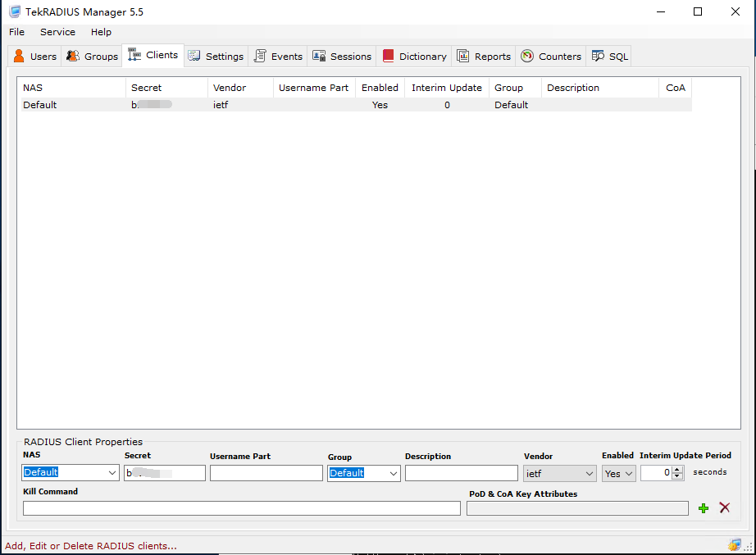Open the Help menu

click(101, 32)
